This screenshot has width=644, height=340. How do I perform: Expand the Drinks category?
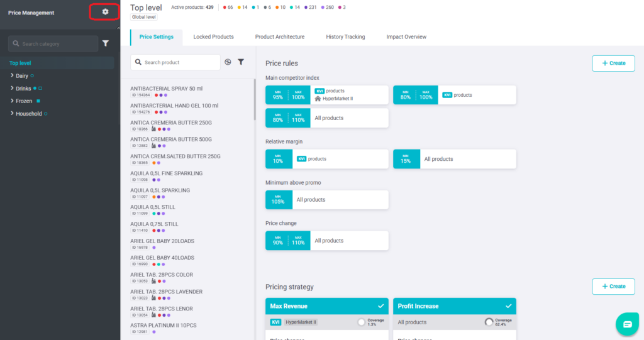tap(12, 88)
